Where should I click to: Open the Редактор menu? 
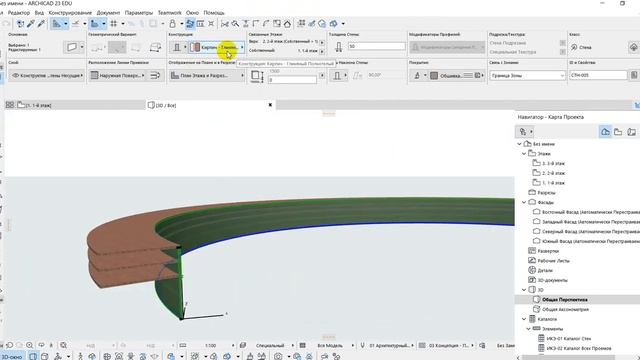(x=19, y=13)
